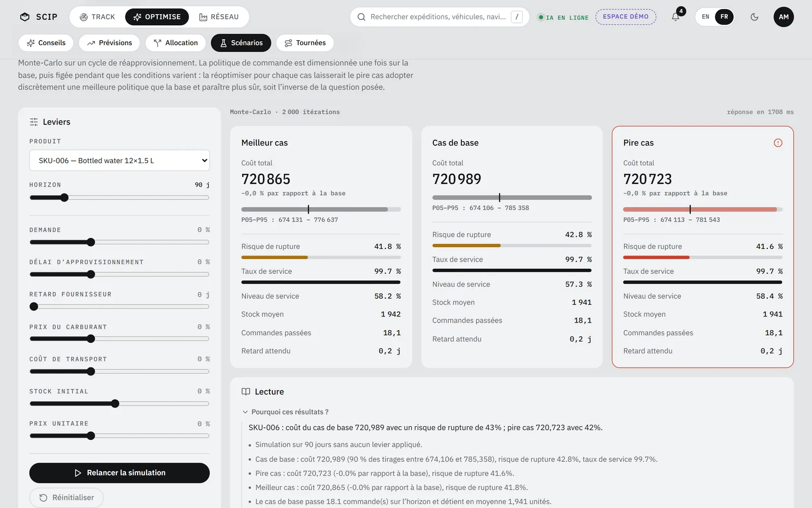The image size is (812, 508).
Task: Collapse the 'Pourquoi ces résultats ?' section
Action: click(286, 412)
